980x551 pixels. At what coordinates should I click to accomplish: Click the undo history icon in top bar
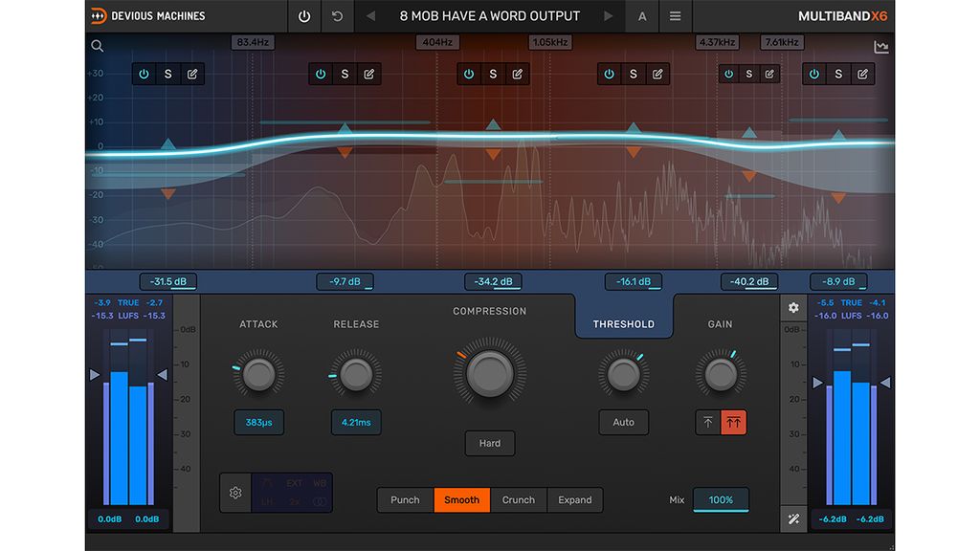pyautogui.click(x=337, y=15)
